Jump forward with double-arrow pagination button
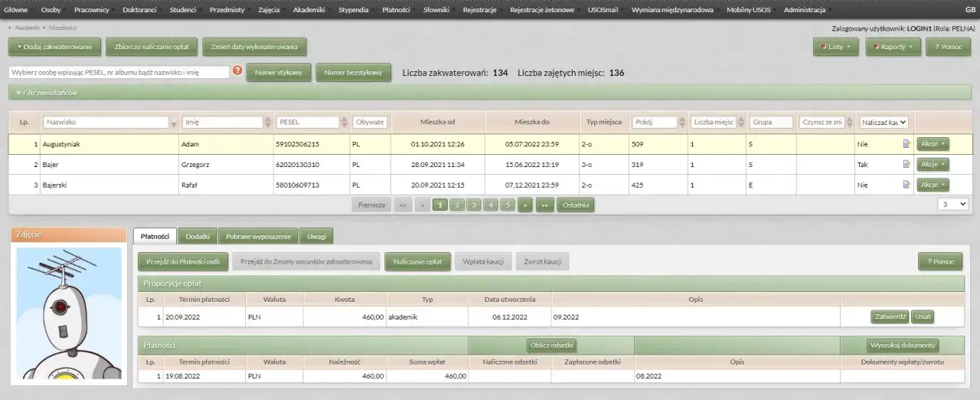 [x=544, y=205]
